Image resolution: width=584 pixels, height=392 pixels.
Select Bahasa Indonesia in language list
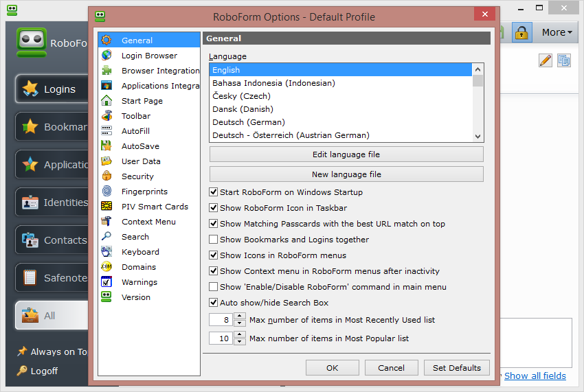point(340,83)
